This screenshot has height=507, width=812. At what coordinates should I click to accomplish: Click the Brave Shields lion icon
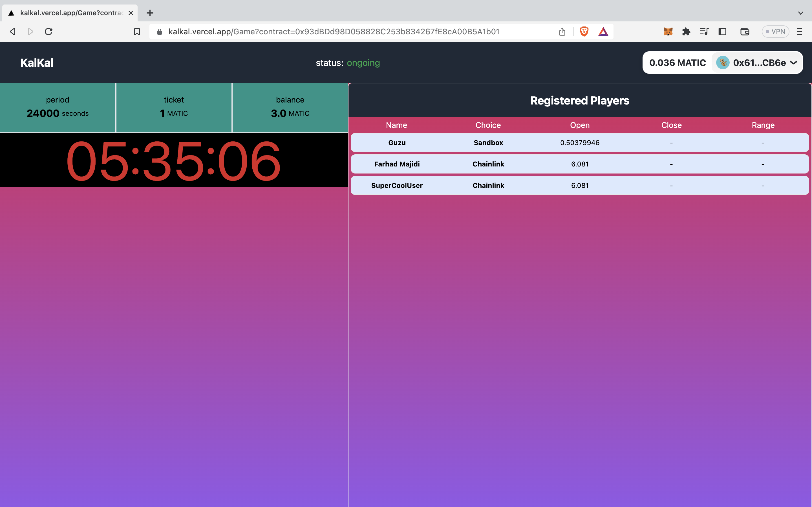[x=584, y=32]
